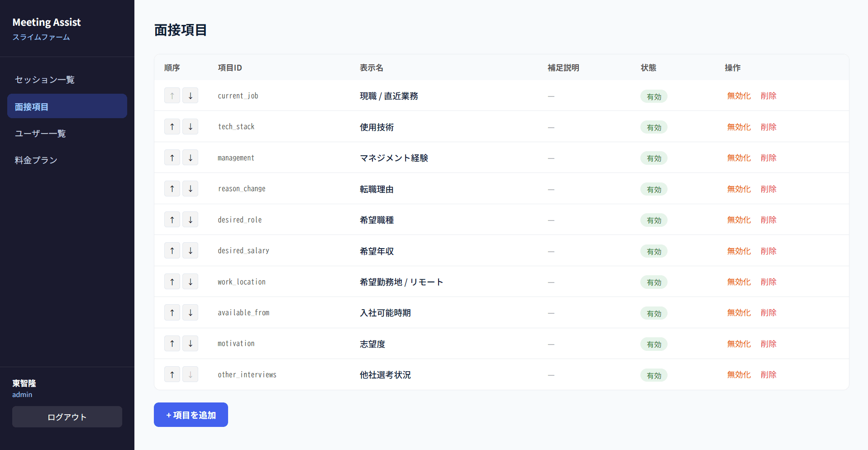Disable (無効化) the current_job item
The width and height of the screenshot is (868, 450).
(x=739, y=96)
